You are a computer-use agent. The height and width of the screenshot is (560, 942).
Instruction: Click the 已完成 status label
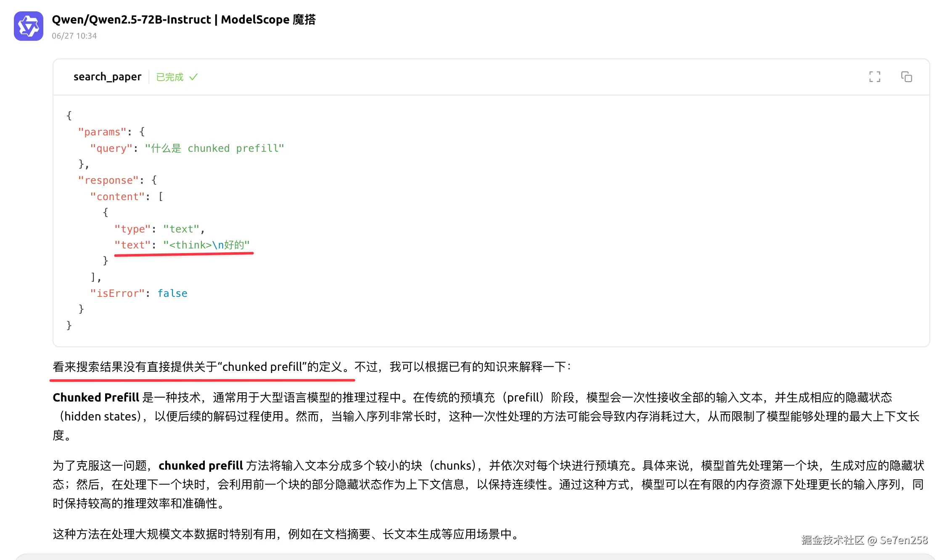pyautogui.click(x=170, y=77)
